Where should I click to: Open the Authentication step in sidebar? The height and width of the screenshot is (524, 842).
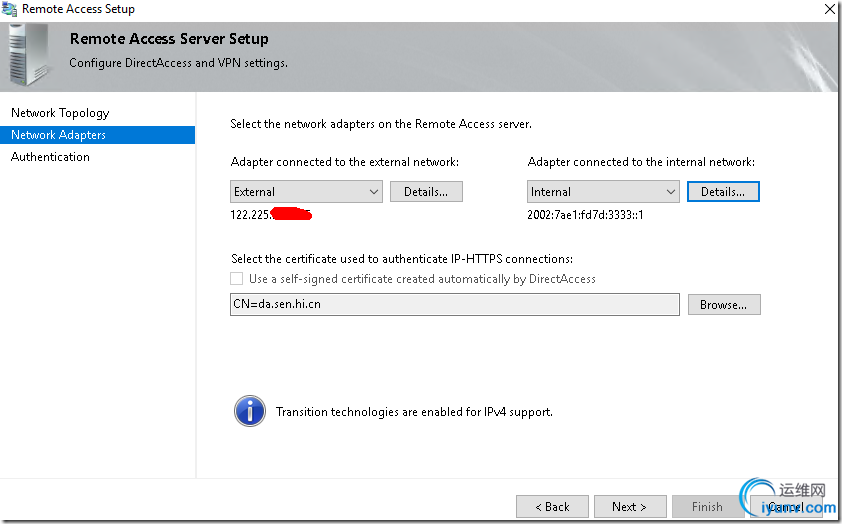click(x=50, y=157)
